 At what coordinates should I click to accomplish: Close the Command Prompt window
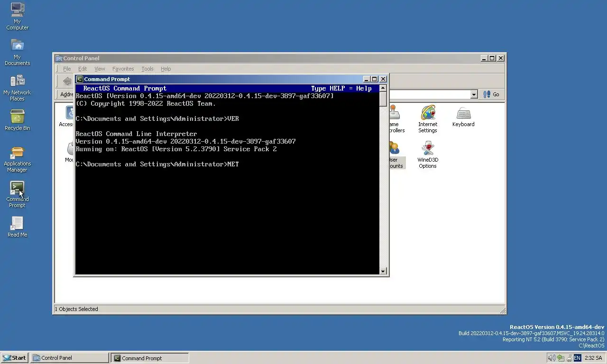pos(383,79)
